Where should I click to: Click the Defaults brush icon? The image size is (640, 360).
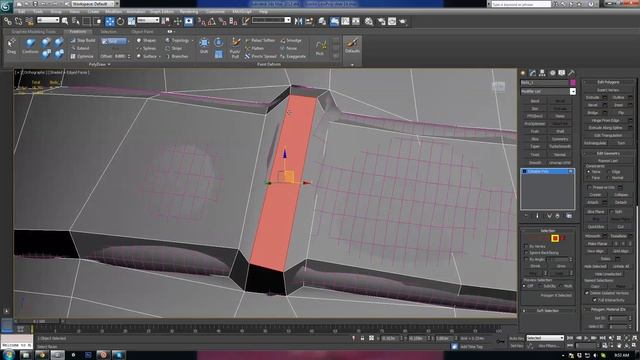point(352,45)
